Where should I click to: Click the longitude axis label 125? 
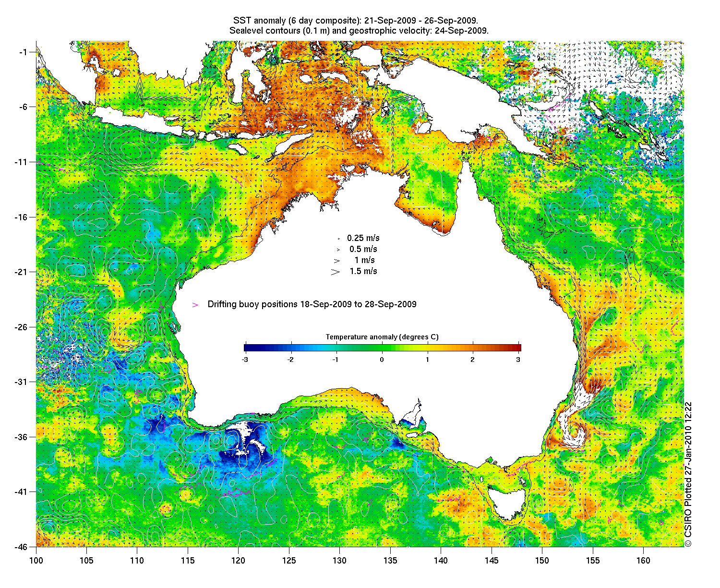[289, 561]
